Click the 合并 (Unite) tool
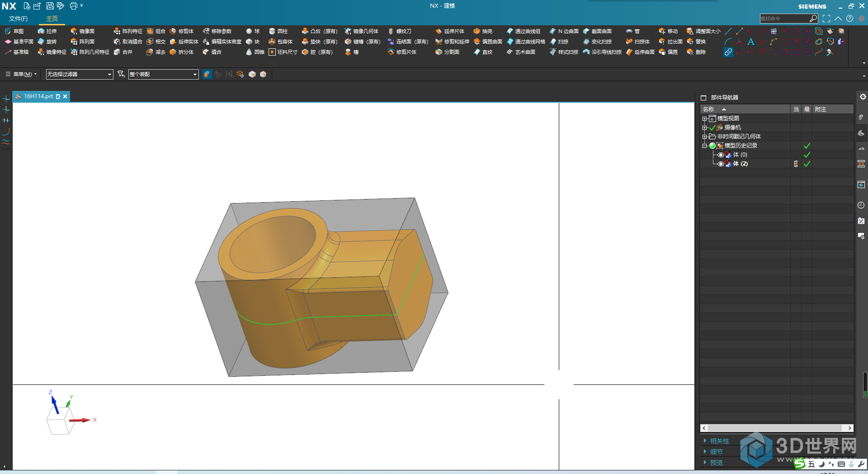 click(123, 52)
